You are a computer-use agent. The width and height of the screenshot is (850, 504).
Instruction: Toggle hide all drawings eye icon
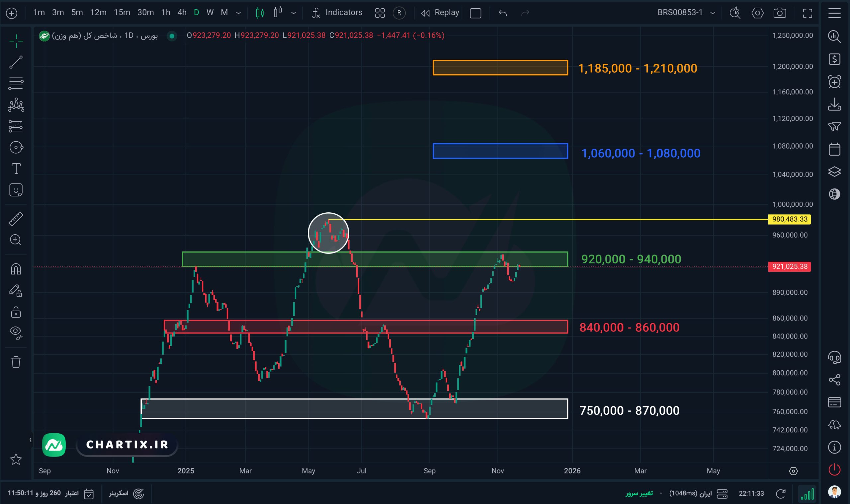click(x=16, y=332)
